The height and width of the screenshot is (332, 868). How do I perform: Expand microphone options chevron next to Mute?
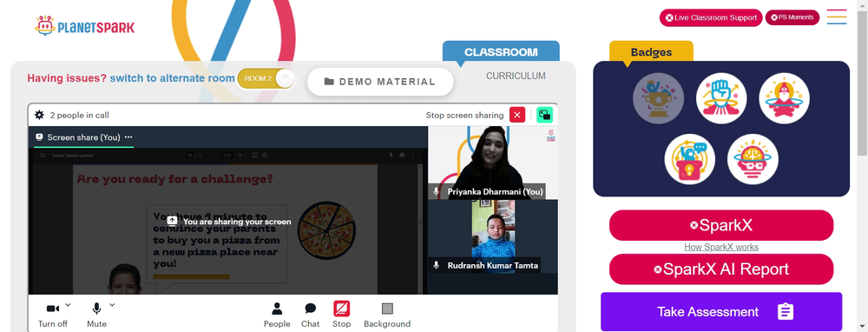[x=112, y=304]
